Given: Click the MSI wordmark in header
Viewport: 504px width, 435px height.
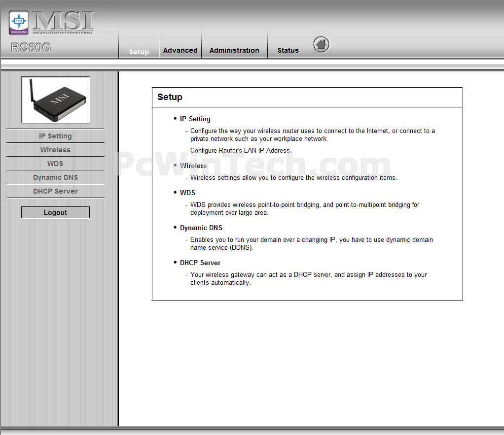Looking at the screenshot, I should click(x=63, y=23).
